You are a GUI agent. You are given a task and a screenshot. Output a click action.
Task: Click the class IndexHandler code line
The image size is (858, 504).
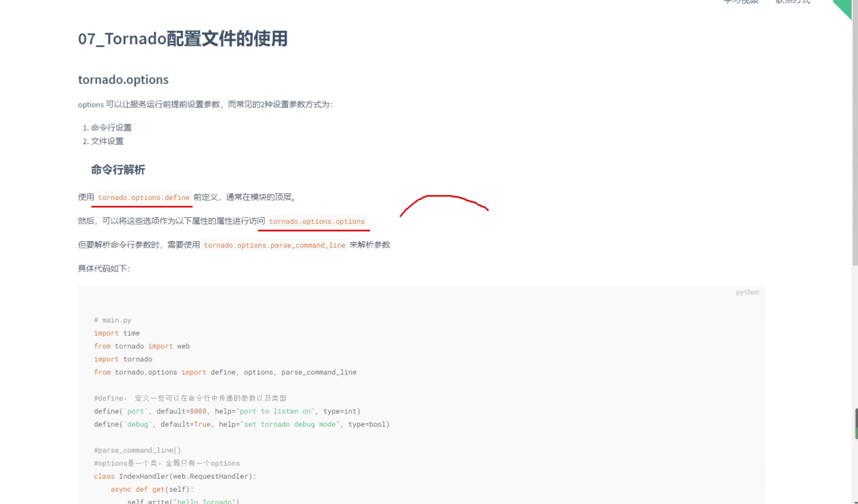click(175, 476)
